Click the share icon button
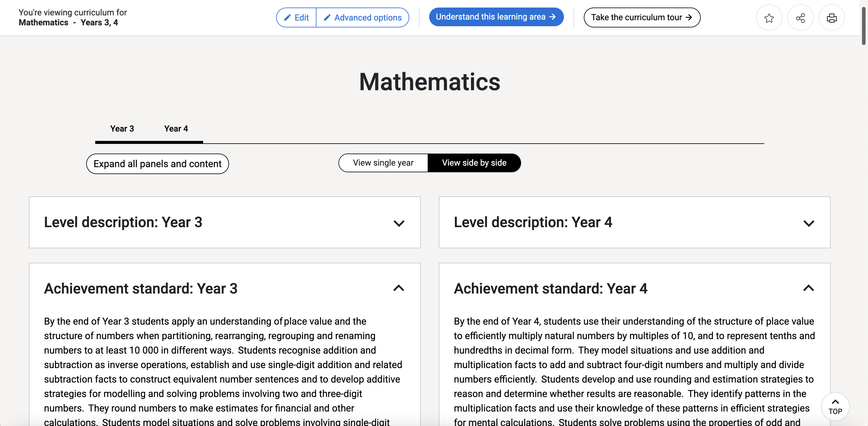Image resolution: width=868 pixels, height=426 pixels. 800,18
